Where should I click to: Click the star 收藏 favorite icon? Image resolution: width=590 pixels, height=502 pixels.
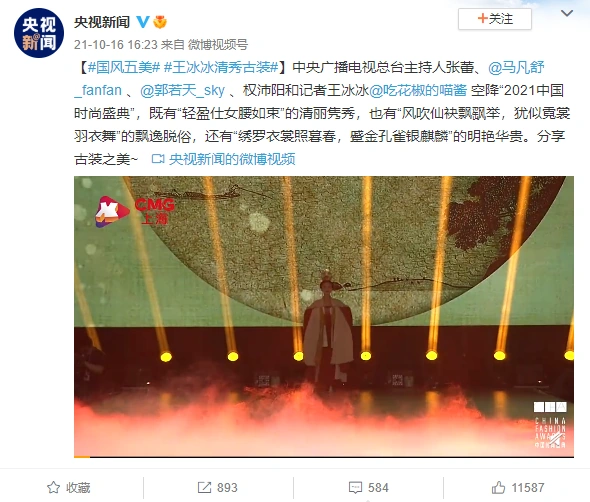[x=53, y=487]
